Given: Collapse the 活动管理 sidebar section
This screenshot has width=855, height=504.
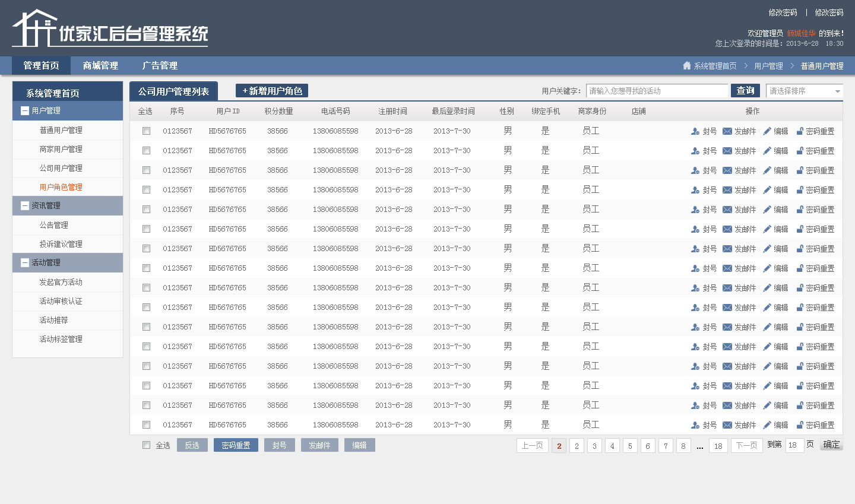Looking at the screenshot, I should click(x=25, y=262).
